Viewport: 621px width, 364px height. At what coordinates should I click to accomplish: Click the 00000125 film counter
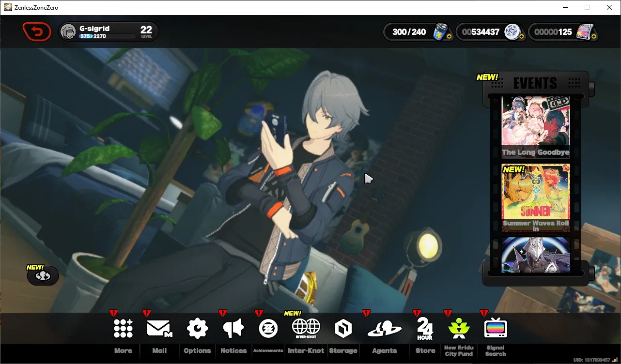[x=553, y=32]
